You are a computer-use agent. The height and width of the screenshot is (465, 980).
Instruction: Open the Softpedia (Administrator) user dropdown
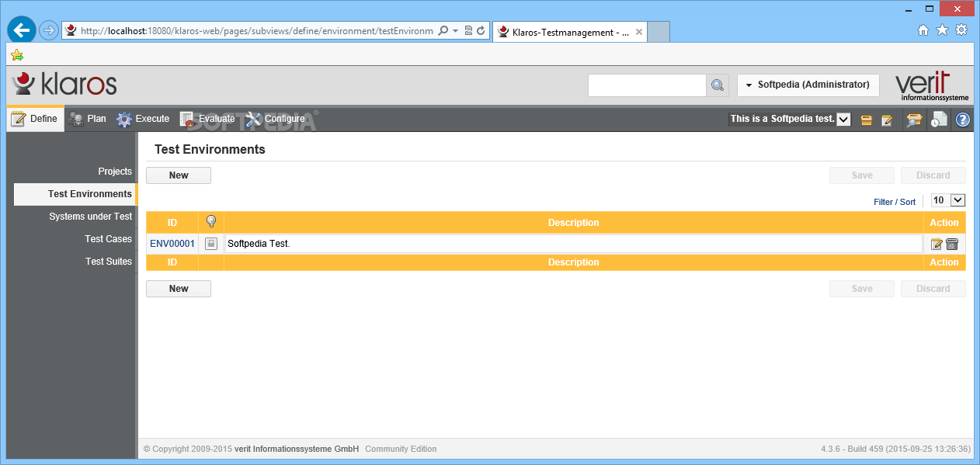tap(808, 85)
